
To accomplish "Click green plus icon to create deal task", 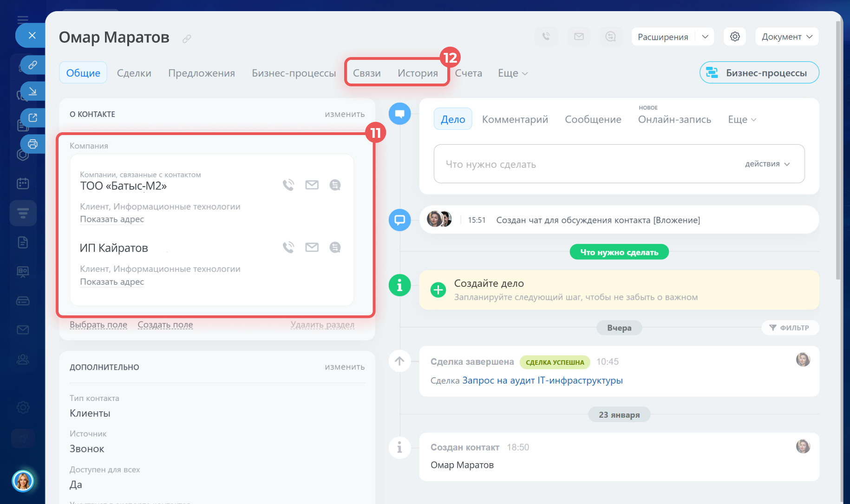I will pos(438,290).
